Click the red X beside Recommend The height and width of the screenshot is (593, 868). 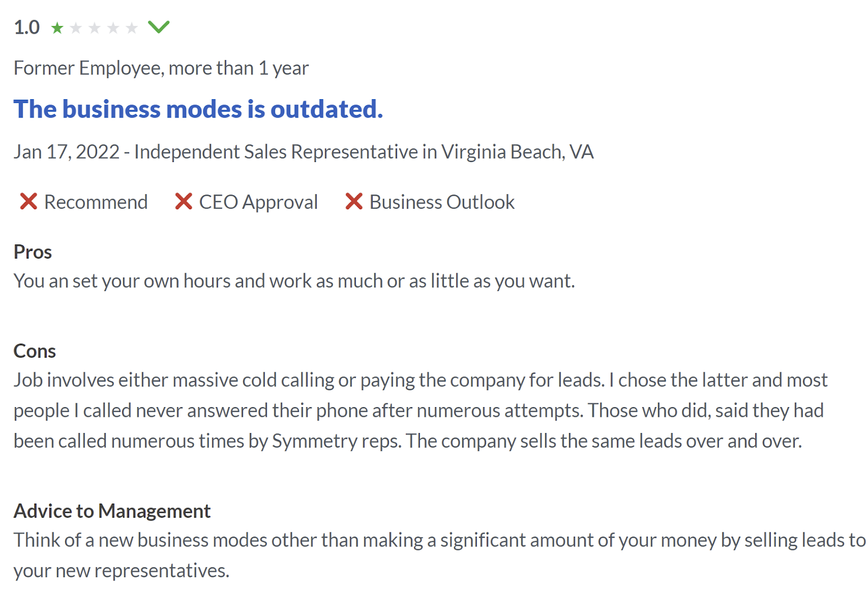(x=28, y=202)
